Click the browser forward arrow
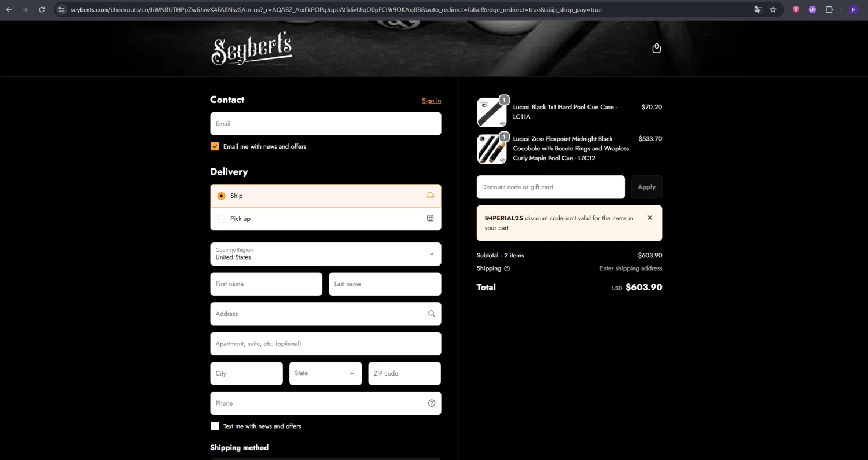 (25, 9)
